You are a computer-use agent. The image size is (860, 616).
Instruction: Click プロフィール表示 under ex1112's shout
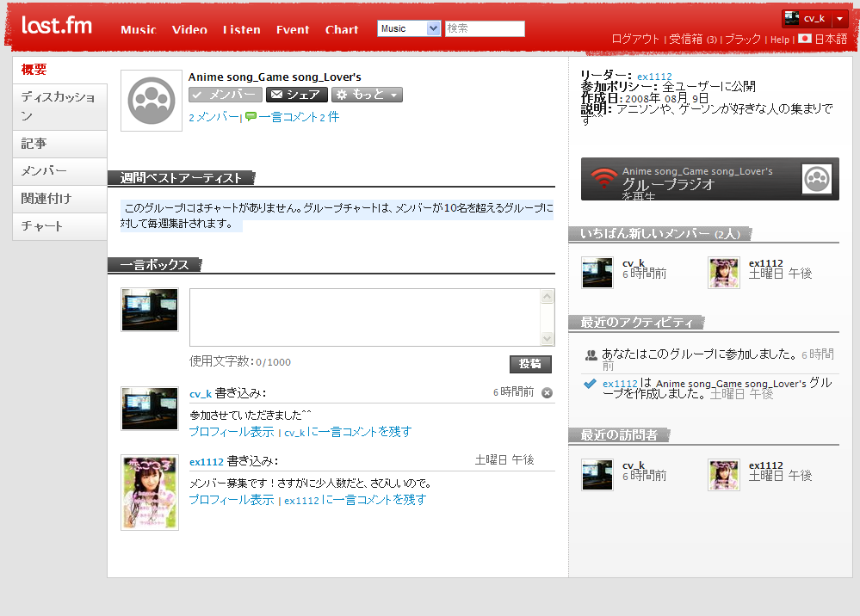[x=232, y=500]
